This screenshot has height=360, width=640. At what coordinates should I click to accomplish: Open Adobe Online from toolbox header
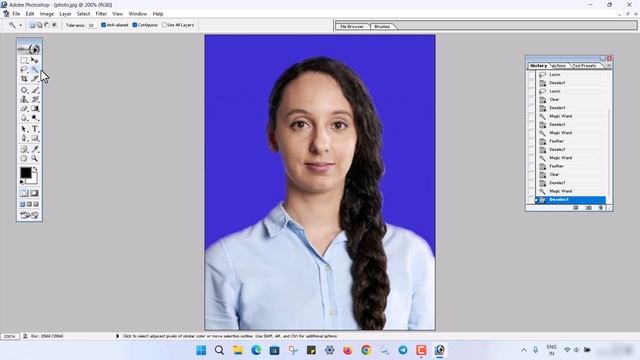tap(29, 49)
